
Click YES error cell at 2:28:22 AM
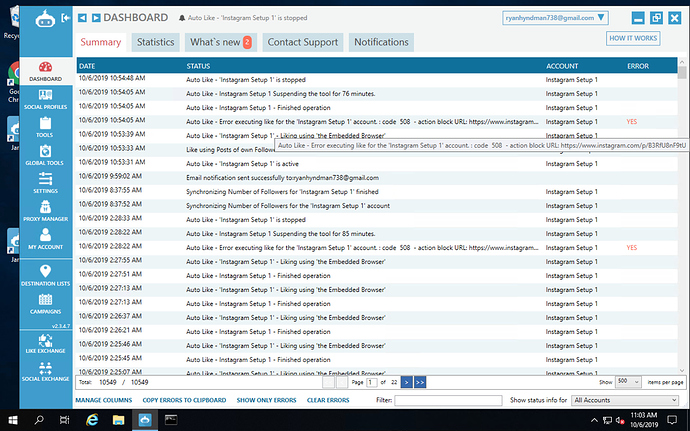point(631,247)
